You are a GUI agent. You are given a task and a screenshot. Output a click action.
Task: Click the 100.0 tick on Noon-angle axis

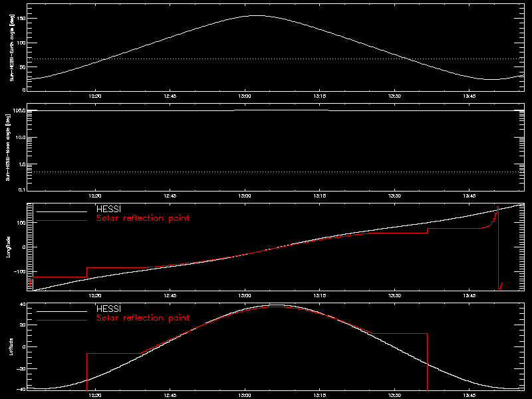coord(19,110)
